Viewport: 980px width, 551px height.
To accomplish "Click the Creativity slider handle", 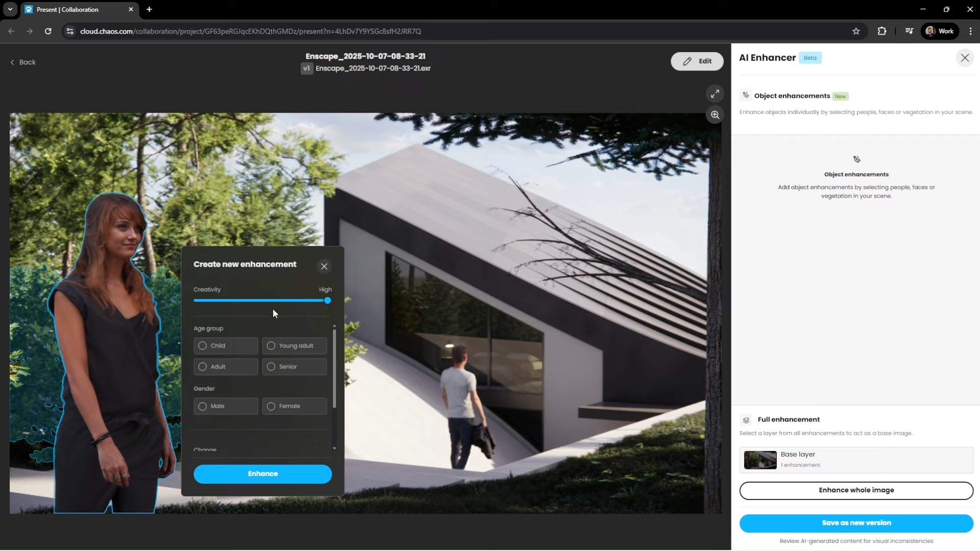I will coord(328,300).
